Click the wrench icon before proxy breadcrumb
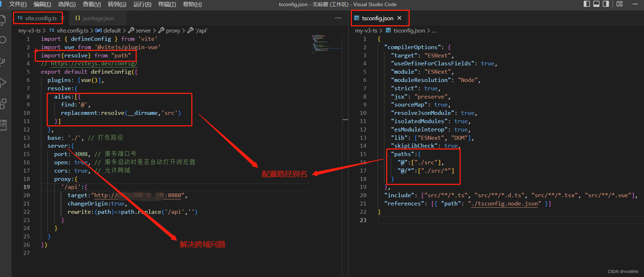644x277 pixels. (x=161, y=30)
